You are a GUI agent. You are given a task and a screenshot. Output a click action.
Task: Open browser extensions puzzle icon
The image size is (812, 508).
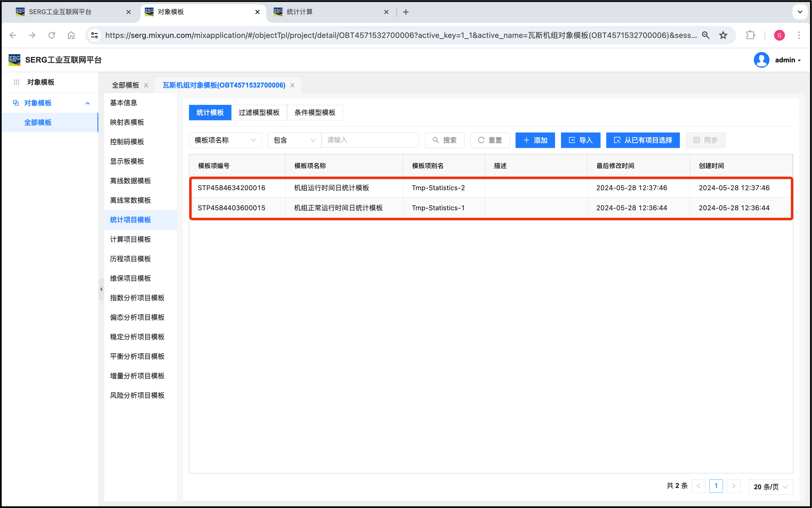(750, 35)
